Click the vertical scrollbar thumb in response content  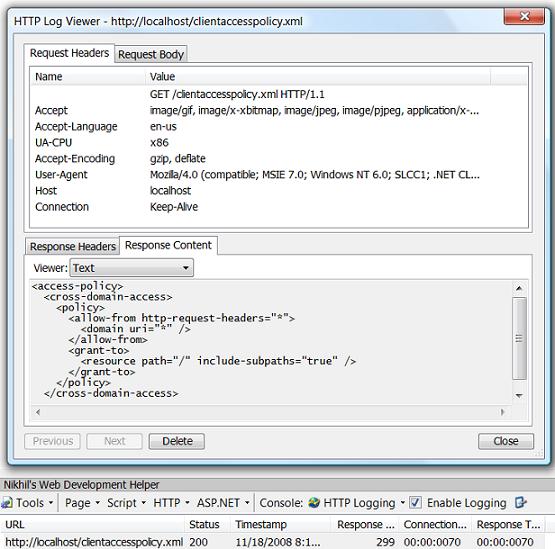coord(519,338)
